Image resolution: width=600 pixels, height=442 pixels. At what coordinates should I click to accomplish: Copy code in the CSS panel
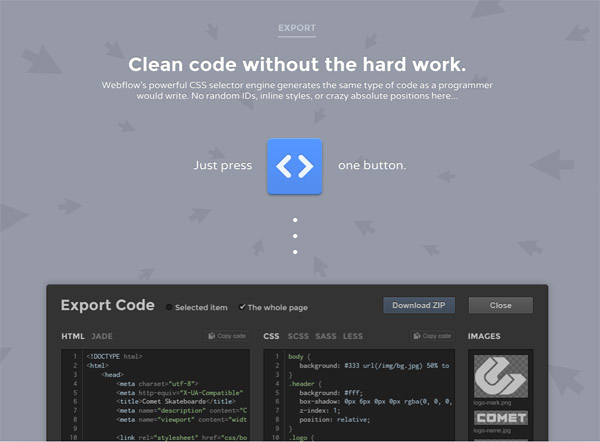[432, 336]
